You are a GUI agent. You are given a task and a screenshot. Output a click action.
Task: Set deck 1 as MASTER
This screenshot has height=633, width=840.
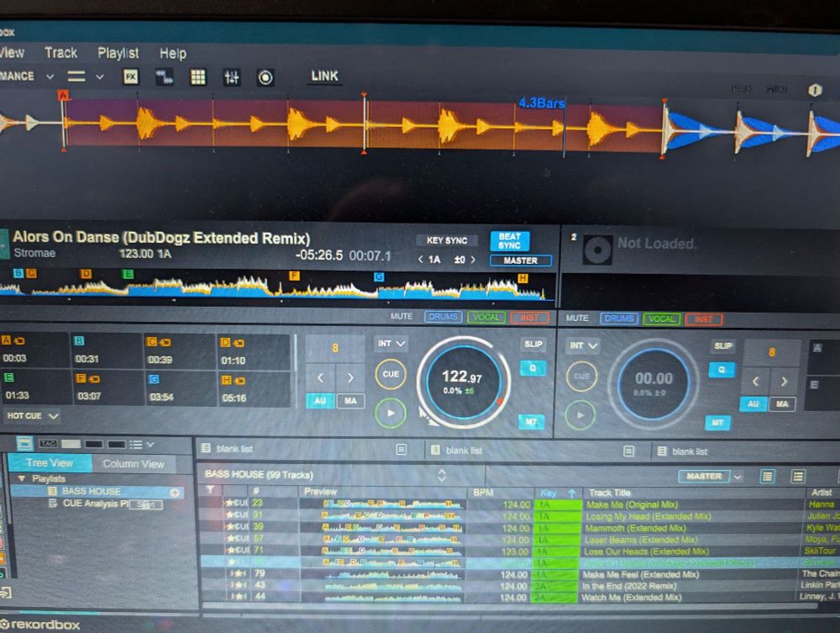[x=520, y=261]
